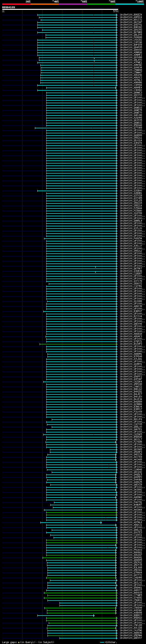Click the 579 end position label
Image resolution: width=146 pixels, height=644 pixels.
(x=115, y=11)
